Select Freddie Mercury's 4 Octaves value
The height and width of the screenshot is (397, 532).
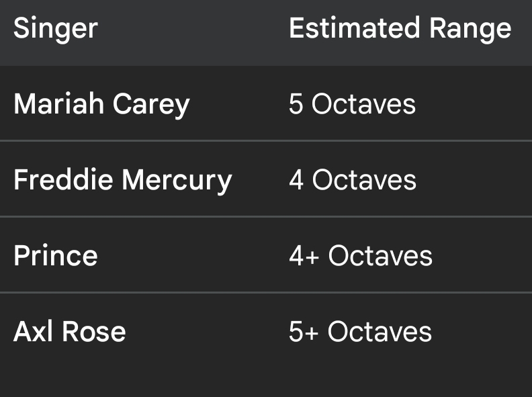(x=352, y=181)
